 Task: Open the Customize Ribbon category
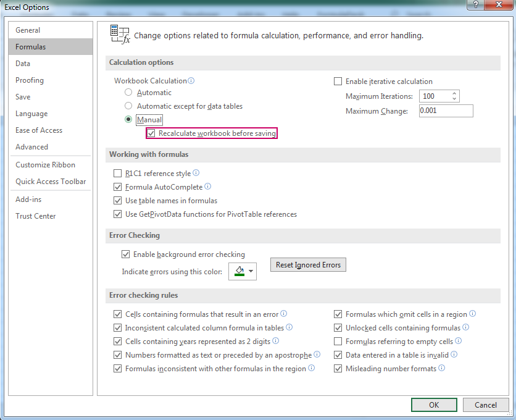[x=51, y=165]
